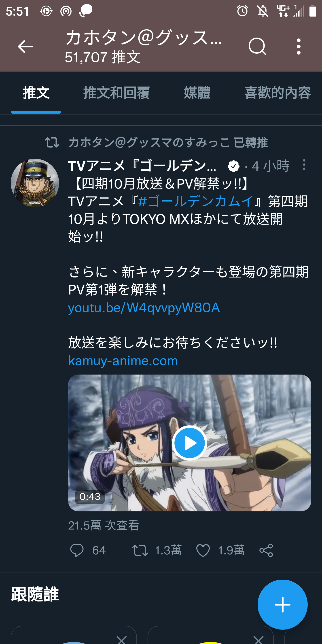
Task: Like the tweet with the heart icon
Action: click(x=203, y=550)
